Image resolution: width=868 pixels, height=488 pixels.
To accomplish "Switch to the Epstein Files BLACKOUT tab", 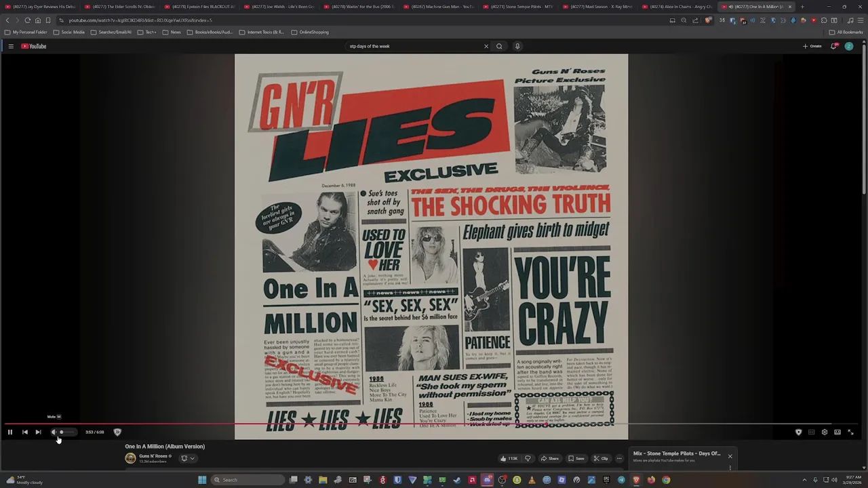I will click(x=200, y=7).
